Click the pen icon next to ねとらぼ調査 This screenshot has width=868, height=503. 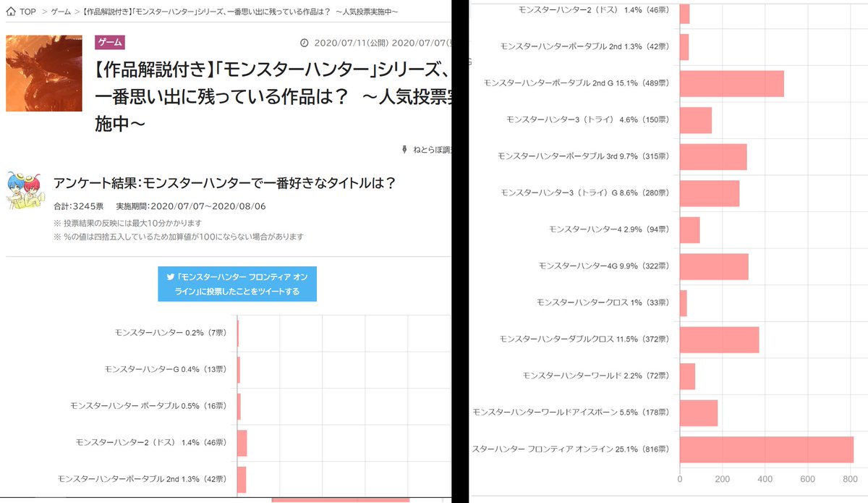[404, 149]
